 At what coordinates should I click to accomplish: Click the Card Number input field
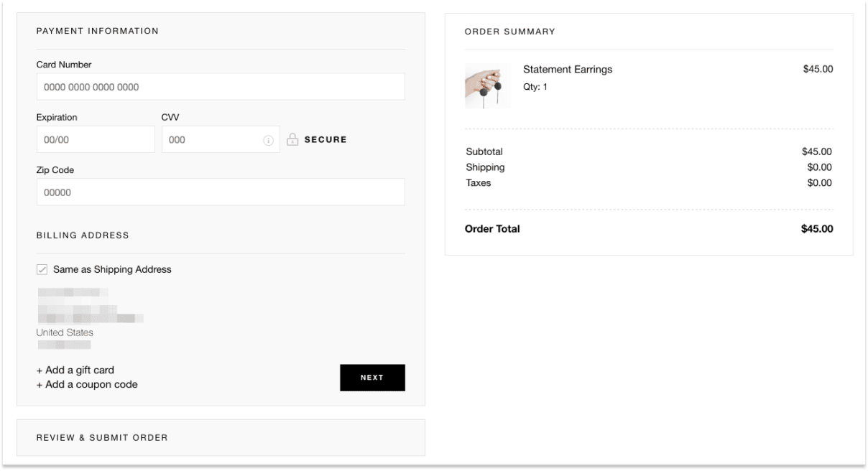[221, 85]
